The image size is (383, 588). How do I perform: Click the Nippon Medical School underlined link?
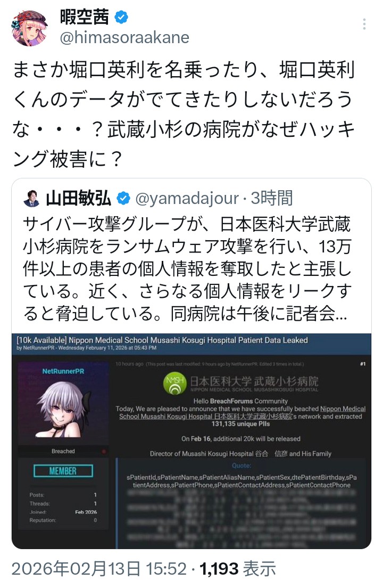240,412
